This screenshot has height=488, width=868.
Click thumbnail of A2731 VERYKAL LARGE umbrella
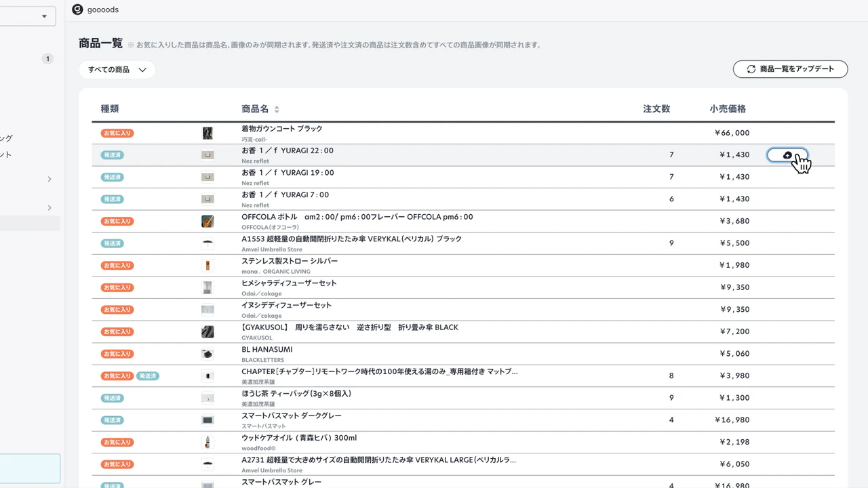click(208, 464)
